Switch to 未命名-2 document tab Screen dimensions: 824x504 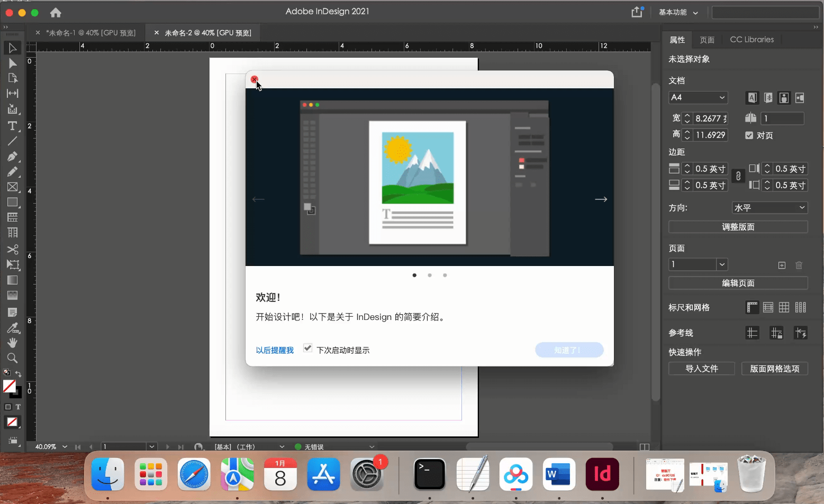coord(208,33)
